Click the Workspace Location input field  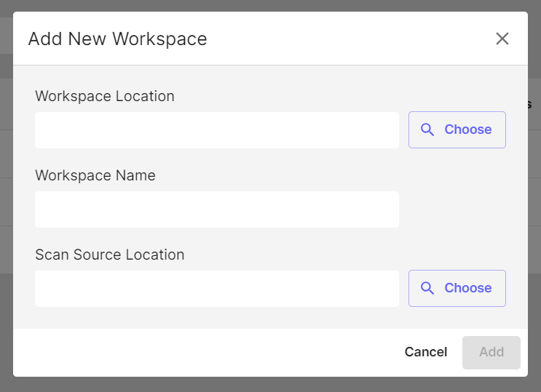pyautogui.click(x=217, y=130)
